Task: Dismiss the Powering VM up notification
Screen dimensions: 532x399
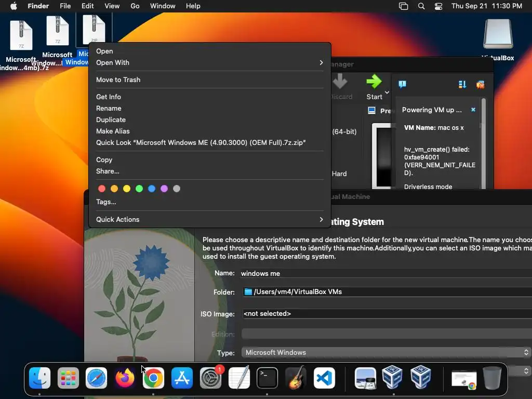Action: pos(473,110)
